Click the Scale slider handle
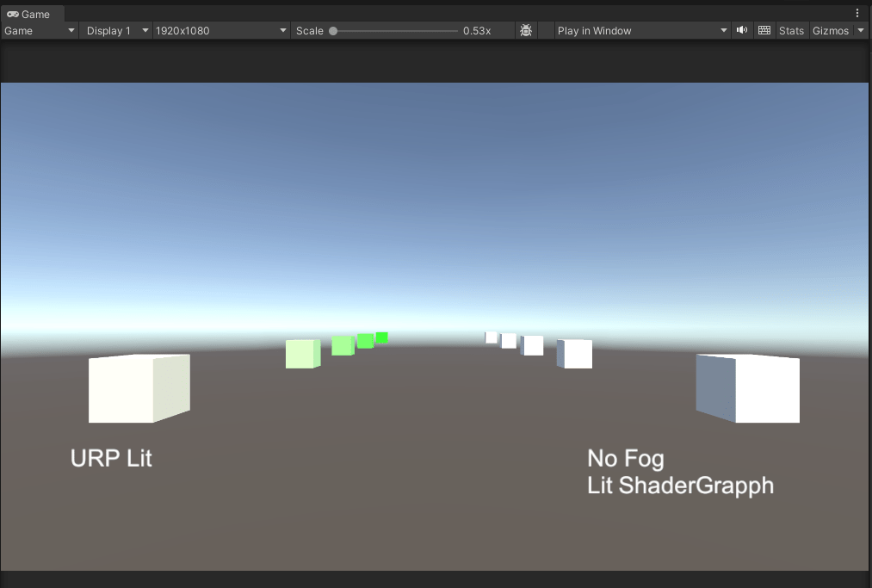This screenshot has height=588, width=872. pos(333,30)
